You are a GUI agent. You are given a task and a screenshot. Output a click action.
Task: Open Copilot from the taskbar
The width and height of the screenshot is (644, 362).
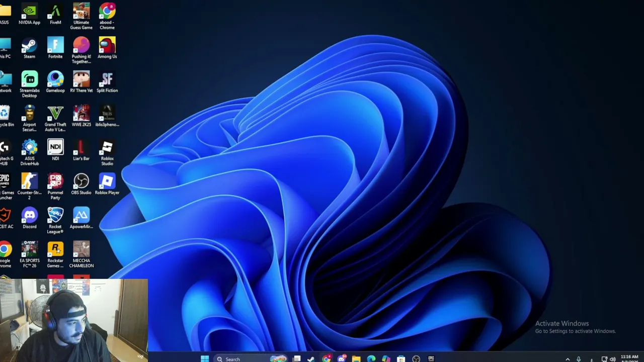(x=386, y=358)
